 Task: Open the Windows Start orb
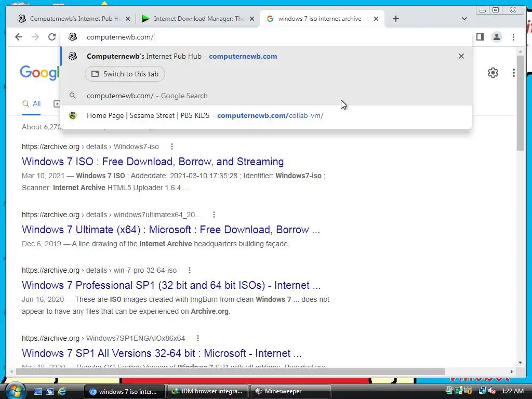point(14,391)
